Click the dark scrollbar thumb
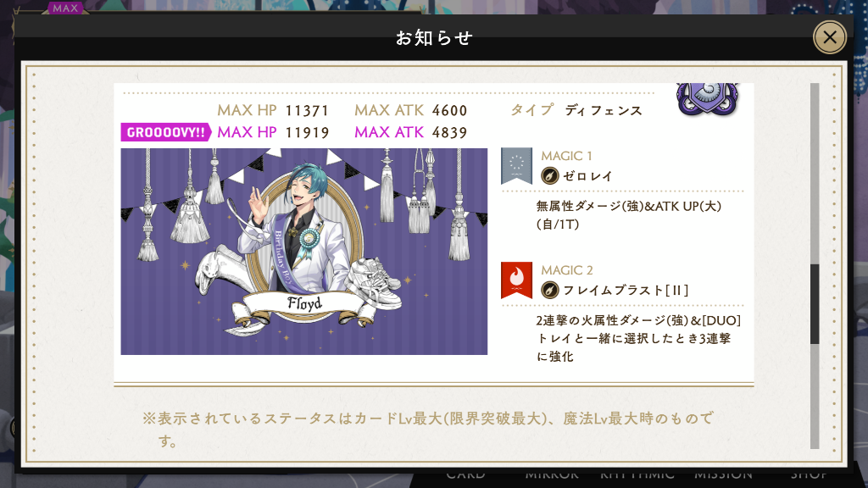The width and height of the screenshot is (868, 488). click(x=815, y=304)
